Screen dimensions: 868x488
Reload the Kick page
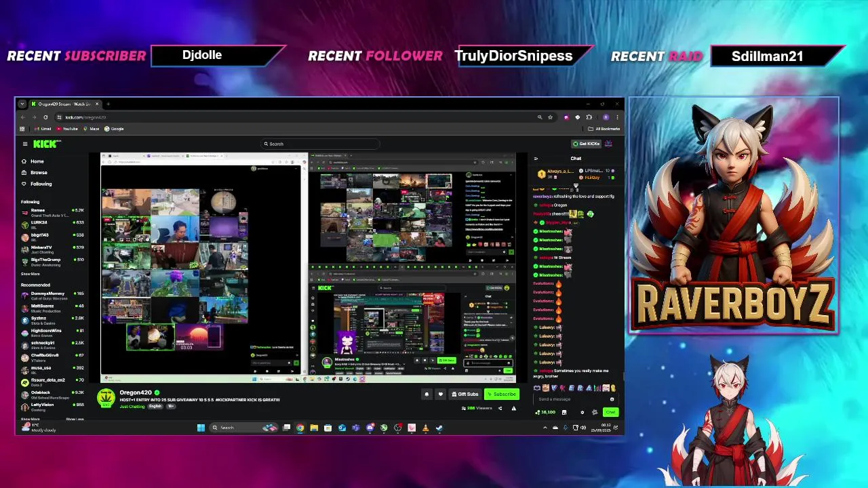click(x=45, y=117)
